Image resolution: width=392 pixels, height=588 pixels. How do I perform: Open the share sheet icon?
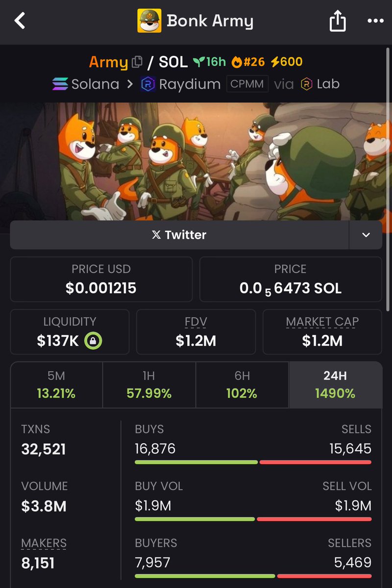(337, 21)
